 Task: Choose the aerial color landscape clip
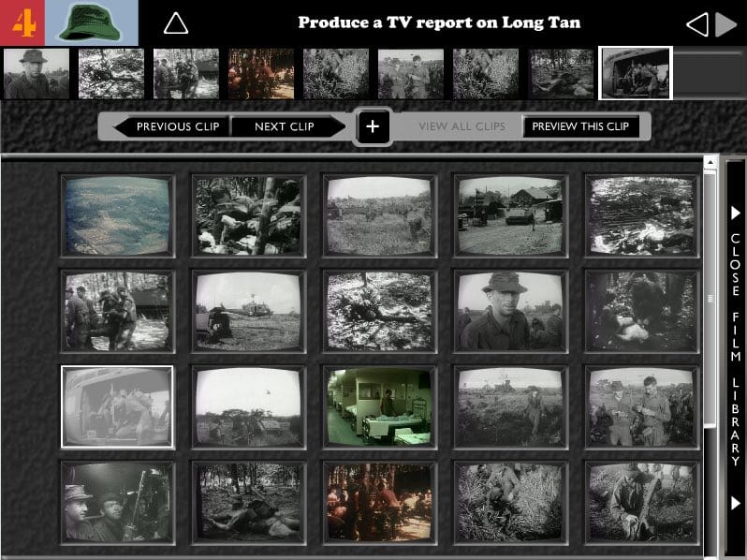tap(118, 216)
